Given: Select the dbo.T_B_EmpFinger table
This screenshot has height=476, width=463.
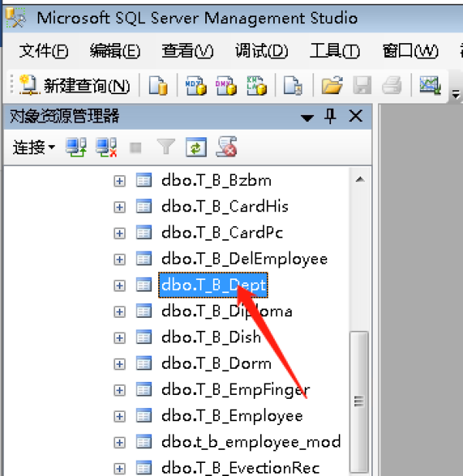Looking at the screenshot, I should click(235, 390).
